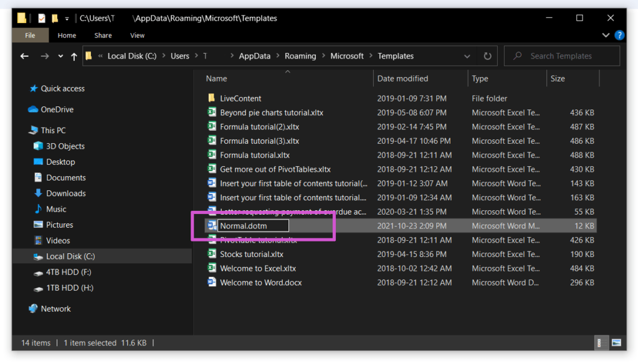The image size is (638, 364).
Task: Click the Formula tutorial(2).xltx file icon
Action: tap(212, 126)
